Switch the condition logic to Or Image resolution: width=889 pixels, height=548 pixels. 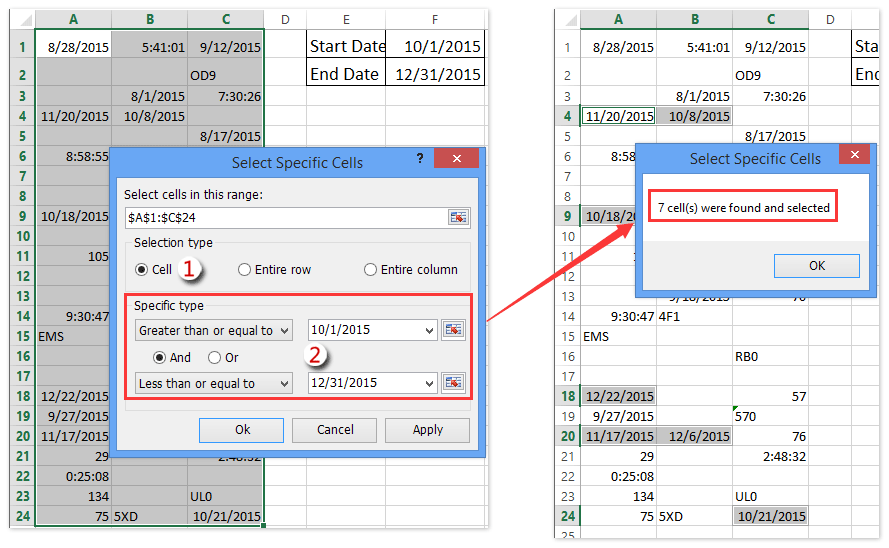(214, 357)
